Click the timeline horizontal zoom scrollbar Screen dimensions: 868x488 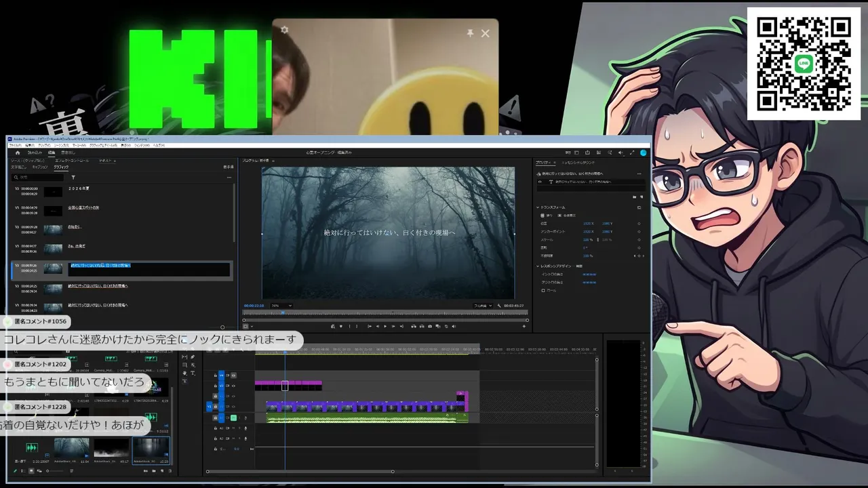point(300,472)
